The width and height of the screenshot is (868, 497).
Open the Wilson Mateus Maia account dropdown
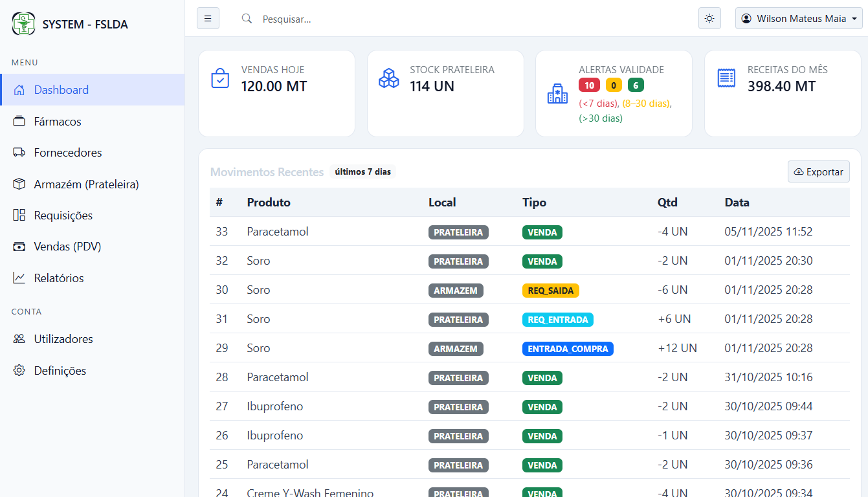(798, 18)
